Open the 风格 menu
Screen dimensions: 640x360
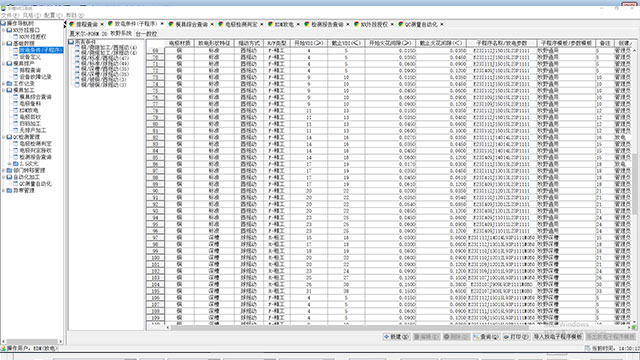pos(31,15)
